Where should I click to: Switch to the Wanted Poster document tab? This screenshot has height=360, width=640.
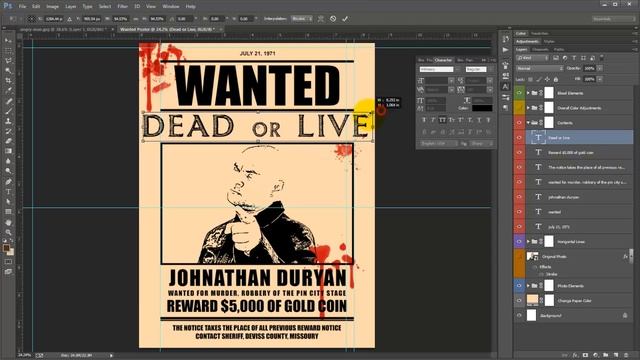tap(168, 29)
